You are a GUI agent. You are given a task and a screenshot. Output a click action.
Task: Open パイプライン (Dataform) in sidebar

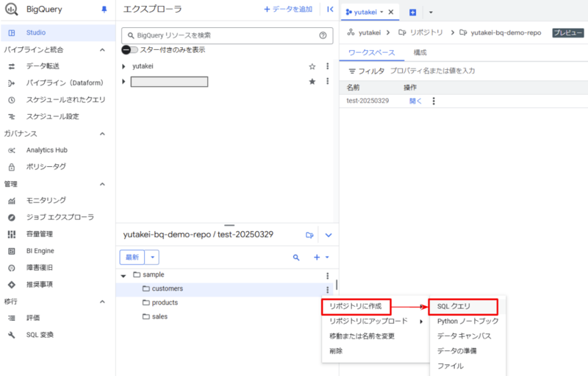click(x=64, y=83)
